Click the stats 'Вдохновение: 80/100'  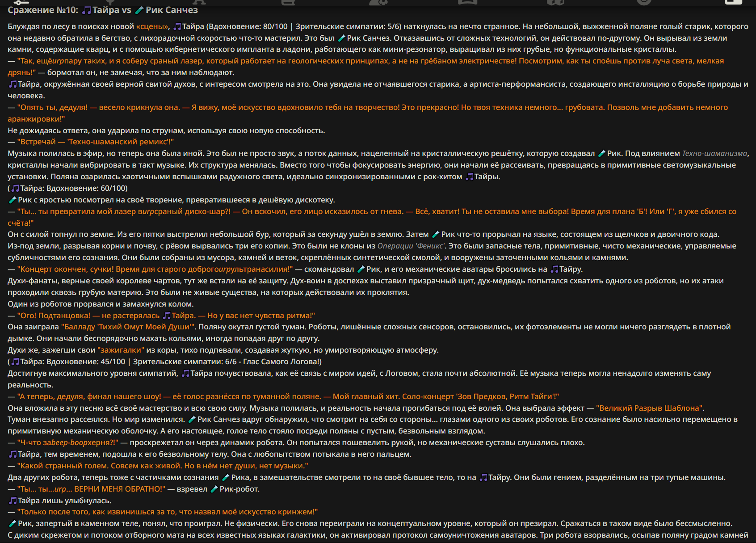[x=248, y=26]
